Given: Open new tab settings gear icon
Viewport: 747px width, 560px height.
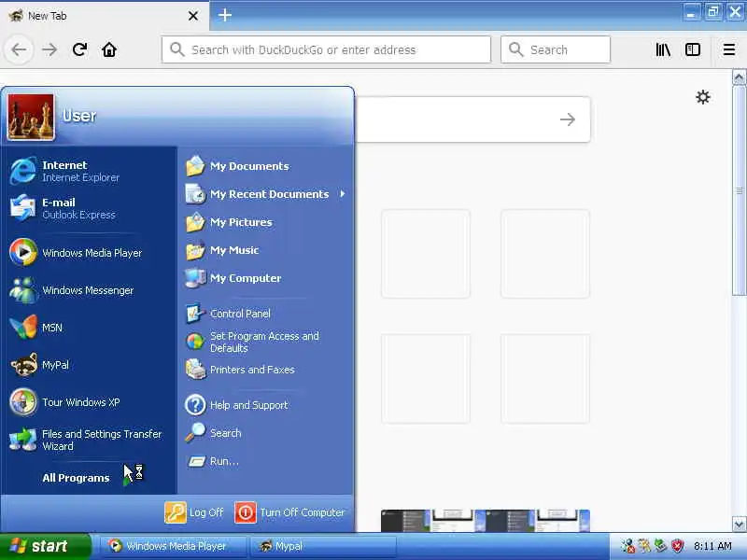Looking at the screenshot, I should click(x=703, y=97).
